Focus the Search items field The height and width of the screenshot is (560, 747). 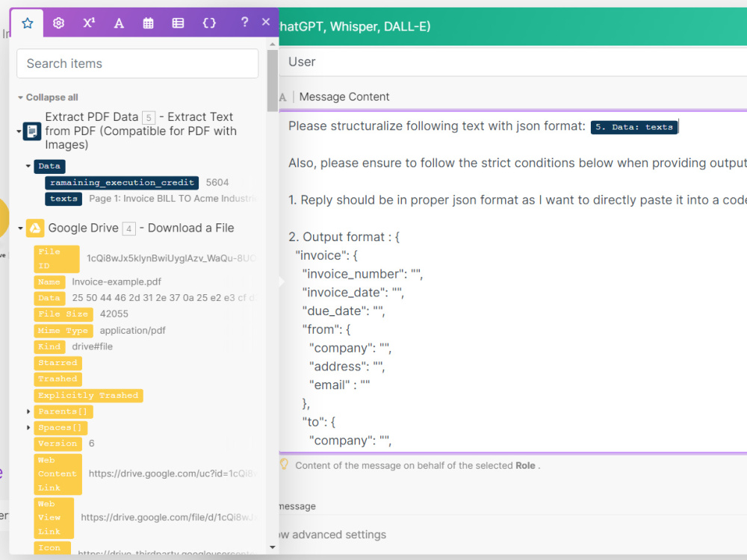(137, 63)
